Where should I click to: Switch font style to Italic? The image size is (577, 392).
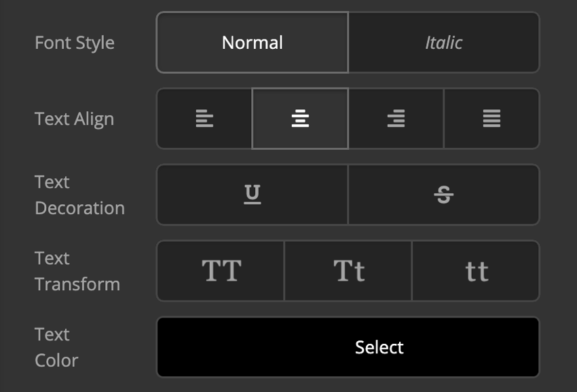[444, 43]
